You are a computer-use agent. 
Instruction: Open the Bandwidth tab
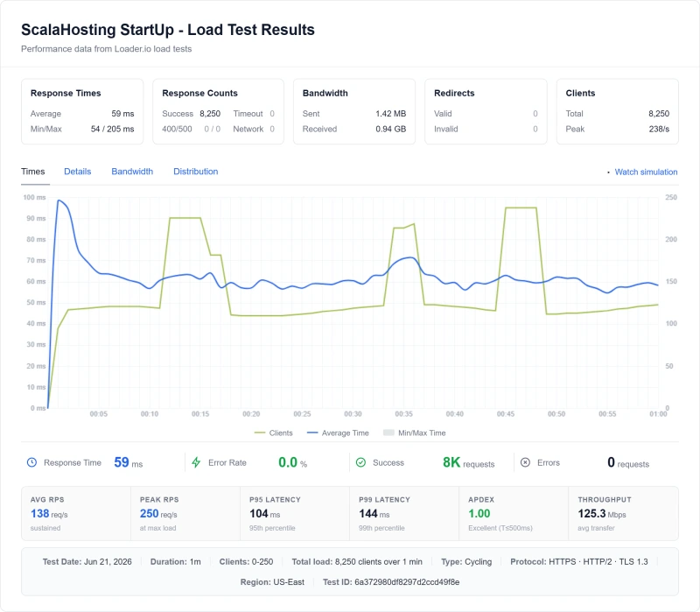pyautogui.click(x=132, y=172)
